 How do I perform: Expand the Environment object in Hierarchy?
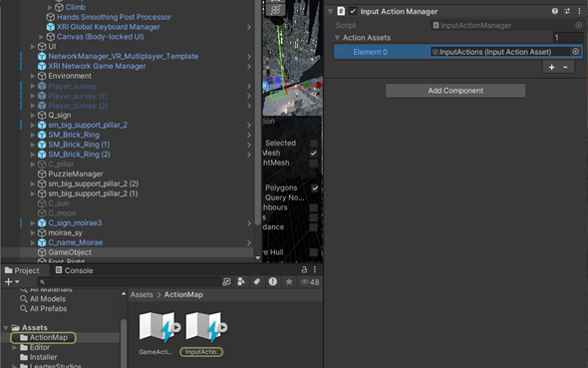click(33, 76)
